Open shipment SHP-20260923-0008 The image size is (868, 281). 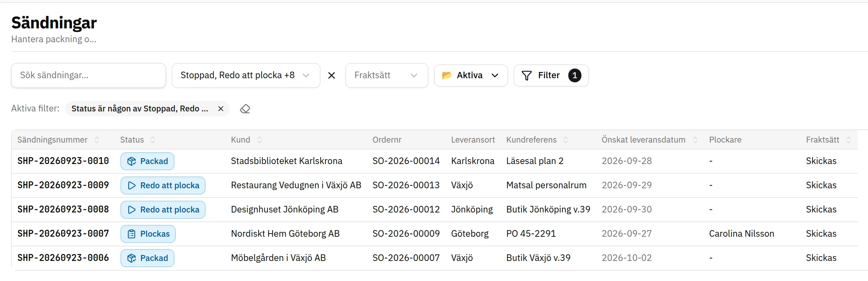coord(63,209)
